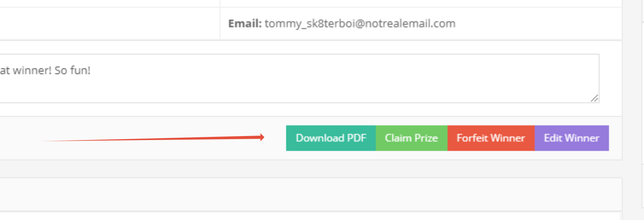644x220 pixels.
Task: Click the empty cell left of the Email field
Action: pyautogui.click(x=108, y=23)
